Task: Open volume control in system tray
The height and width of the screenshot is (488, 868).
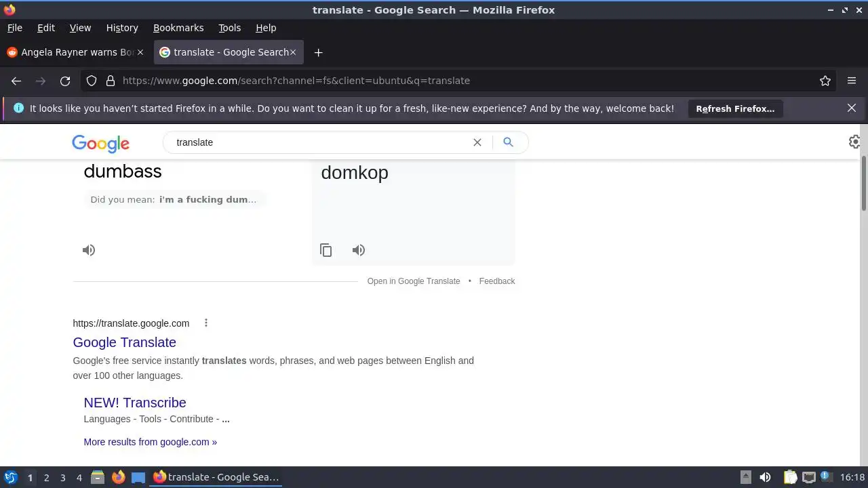Action: point(765,477)
